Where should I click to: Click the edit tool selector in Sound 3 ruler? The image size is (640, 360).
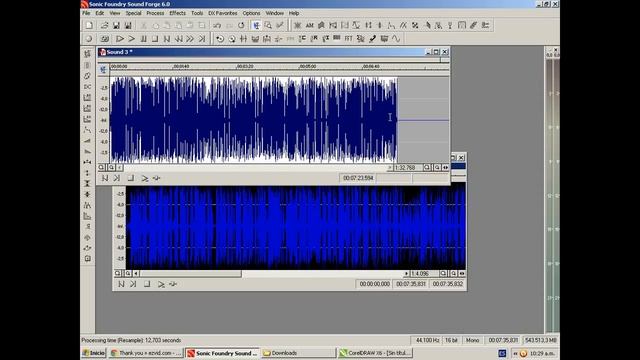[103, 69]
